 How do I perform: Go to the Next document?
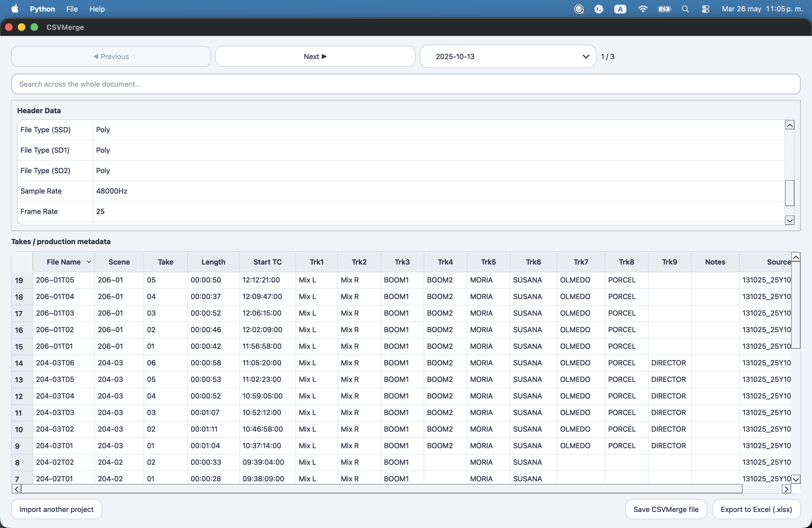315,56
